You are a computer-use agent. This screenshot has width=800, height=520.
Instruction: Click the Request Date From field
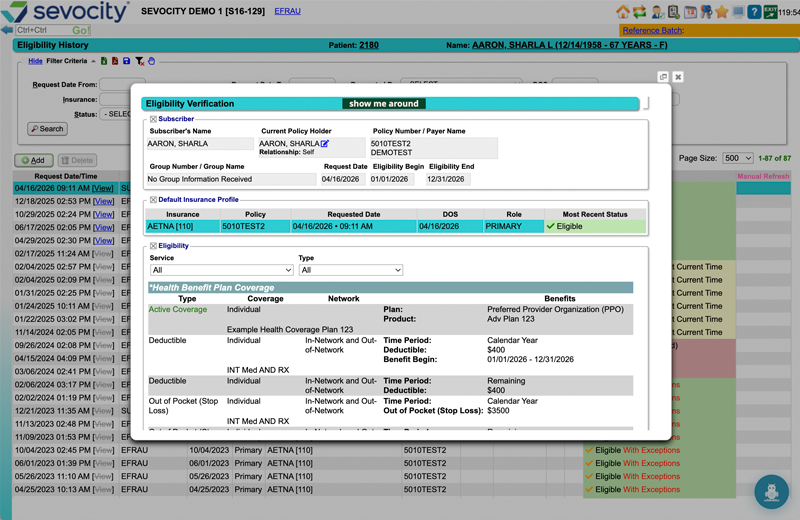coord(122,84)
